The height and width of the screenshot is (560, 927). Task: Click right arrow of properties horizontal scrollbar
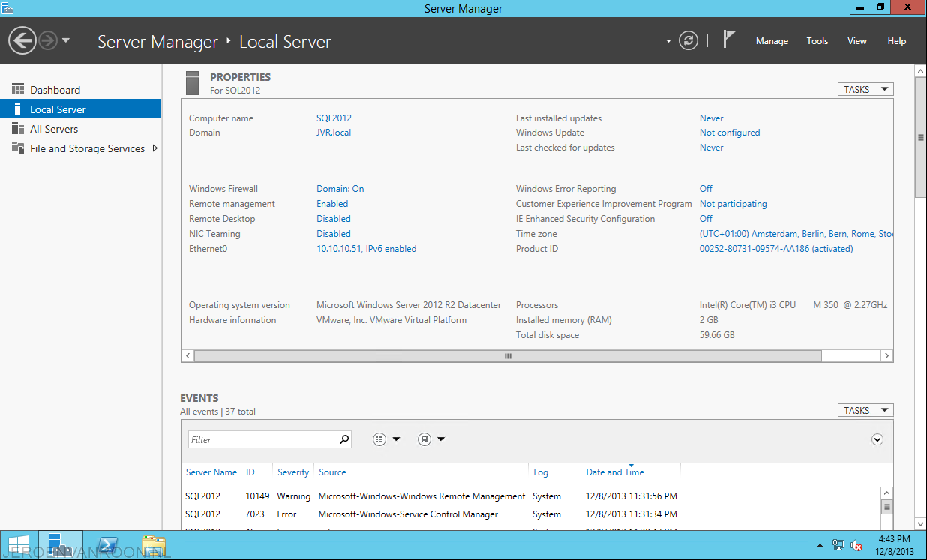pos(886,356)
